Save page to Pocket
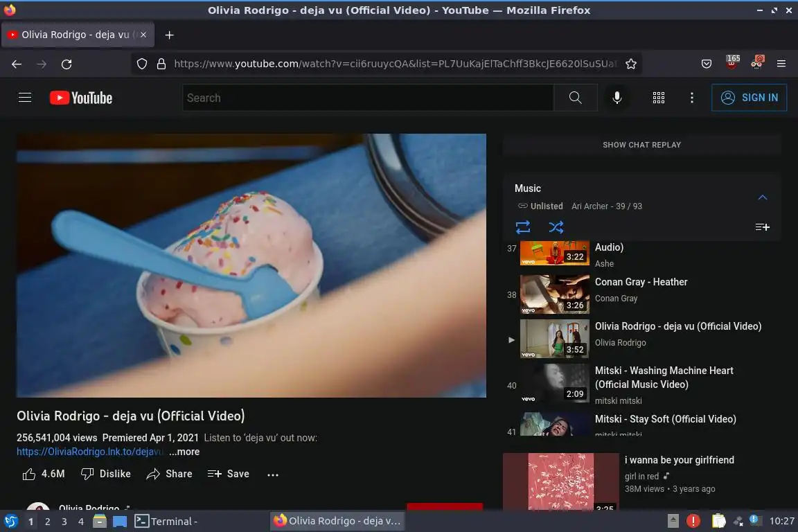The height and width of the screenshot is (532, 798). pyautogui.click(x=707, y=64)
